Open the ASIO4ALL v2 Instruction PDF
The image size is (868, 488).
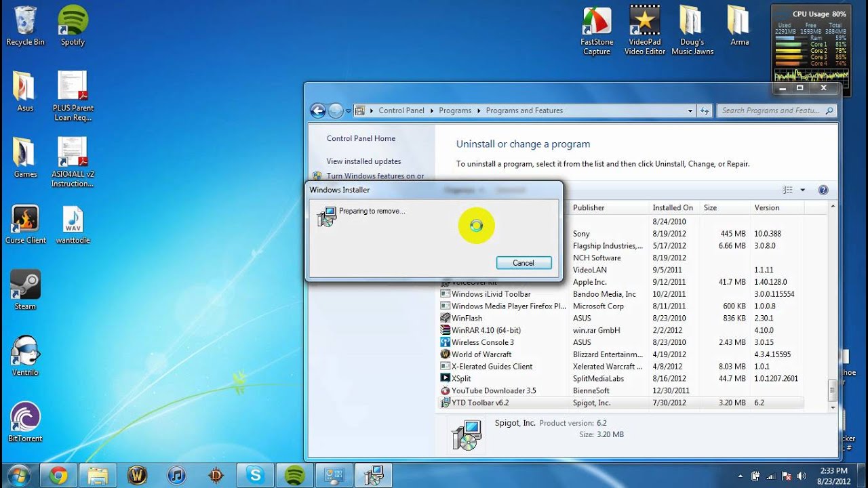click(x=73, y=163)
